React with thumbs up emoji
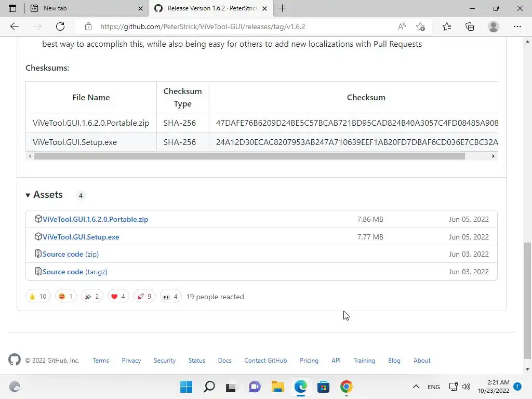The image size is (532, 399). (x=38, y=296)
